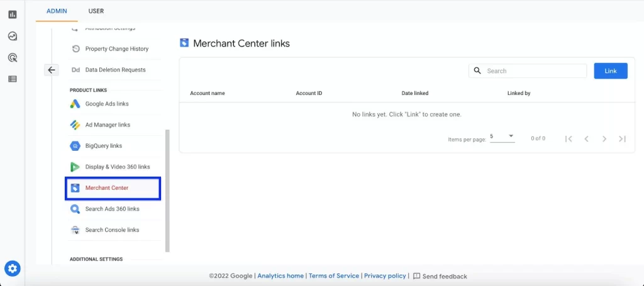This screenshot has width=644, height=286.
Task: Click the Merchant Center links heading
Action: (241, 43)
